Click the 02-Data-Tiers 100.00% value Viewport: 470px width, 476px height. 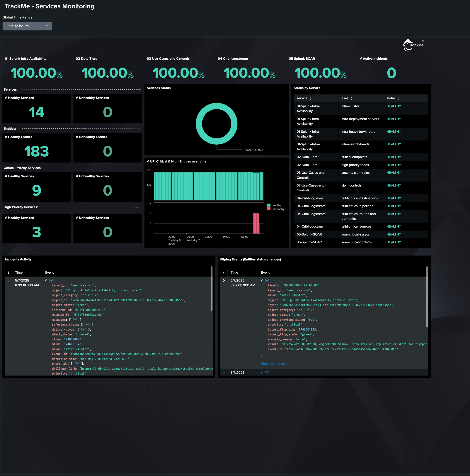[108, 73]
